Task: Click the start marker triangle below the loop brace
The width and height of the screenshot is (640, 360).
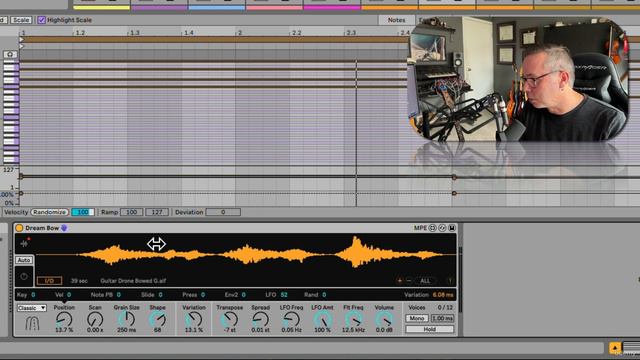Action: 21,46
